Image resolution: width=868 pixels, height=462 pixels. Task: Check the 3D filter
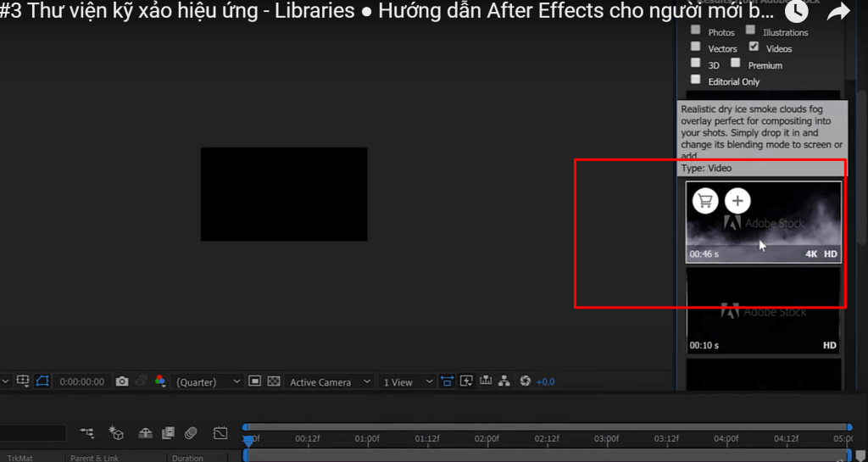point(696,63)
